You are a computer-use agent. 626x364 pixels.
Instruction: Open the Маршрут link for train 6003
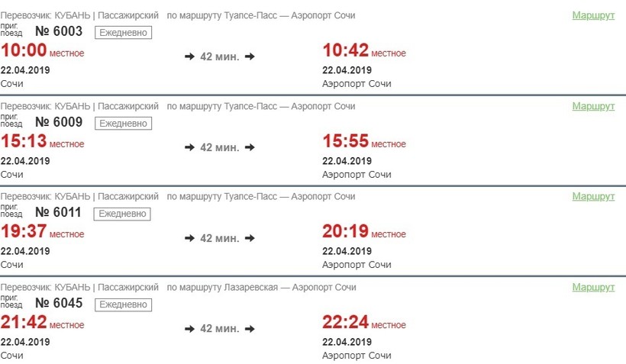click(x=593, y=15)
